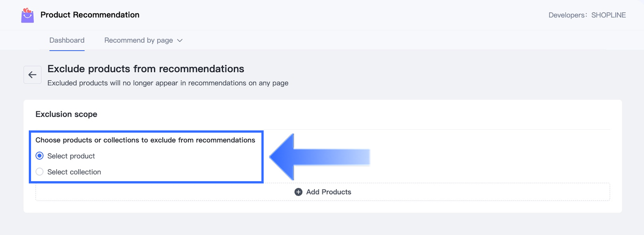This screenshot has height=235, width=644.
Task: Click the "Excluded products will no longer appear" description
Action: [x=168, y=83]
